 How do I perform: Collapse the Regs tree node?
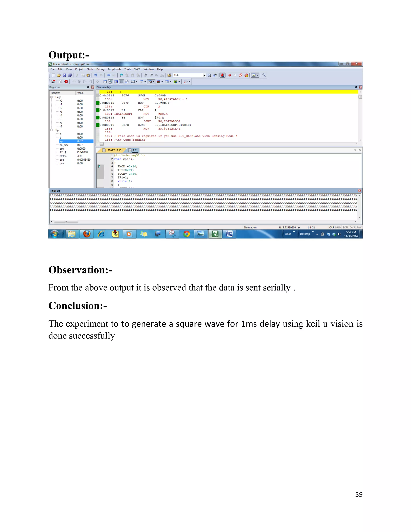click(52, 97)
